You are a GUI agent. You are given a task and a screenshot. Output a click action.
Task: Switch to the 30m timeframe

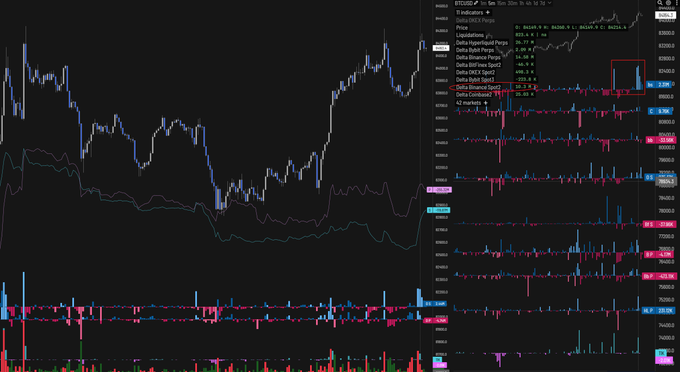coord(513,3)
